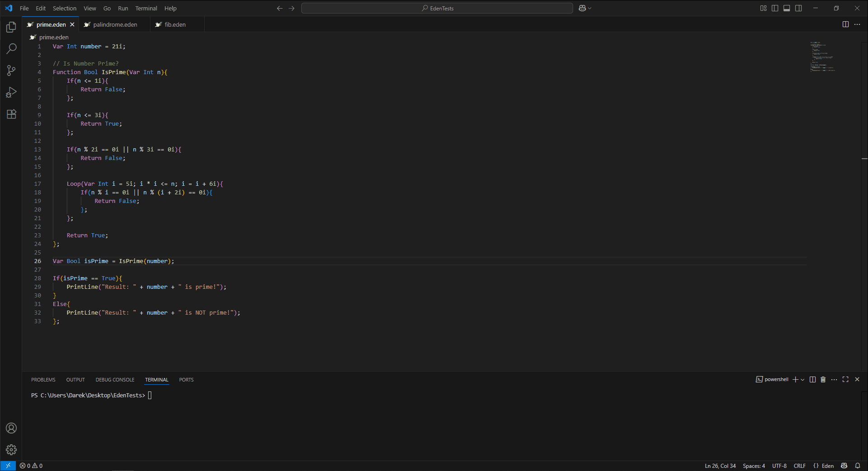868x471 pixels.
Task: Open the Extensions view
Action: coord(11,114)
